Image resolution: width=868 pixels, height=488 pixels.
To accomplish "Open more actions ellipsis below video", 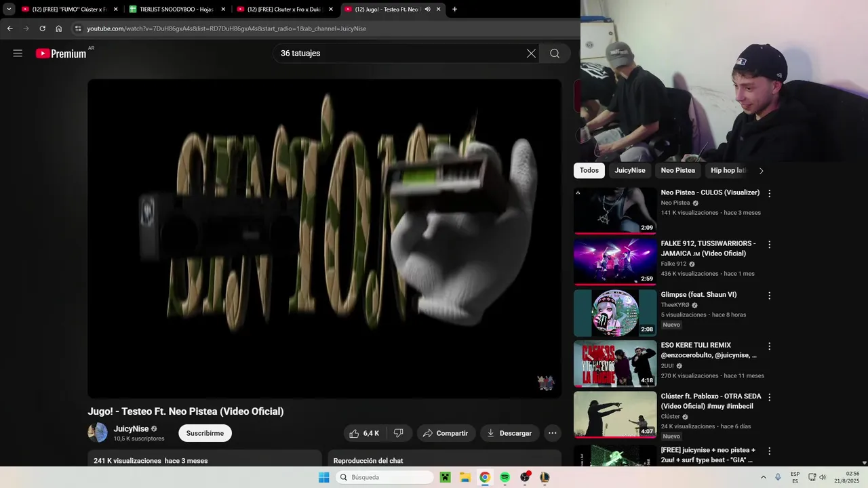I will pyautogui.click(x=553, y=433).
